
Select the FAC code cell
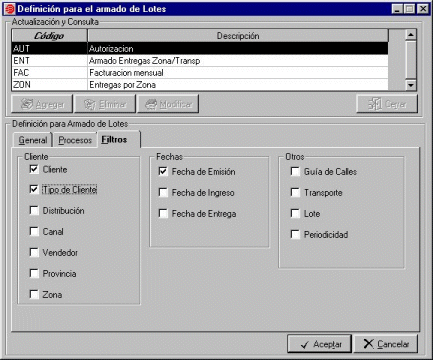point(49,73)
